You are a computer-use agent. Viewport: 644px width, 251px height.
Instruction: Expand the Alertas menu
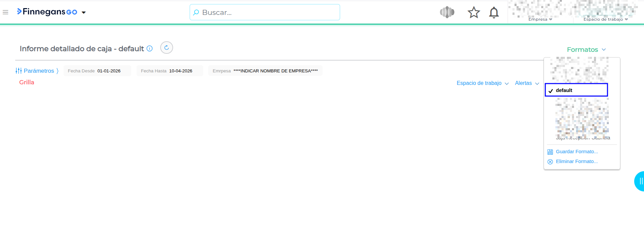(x=527, y=83)
